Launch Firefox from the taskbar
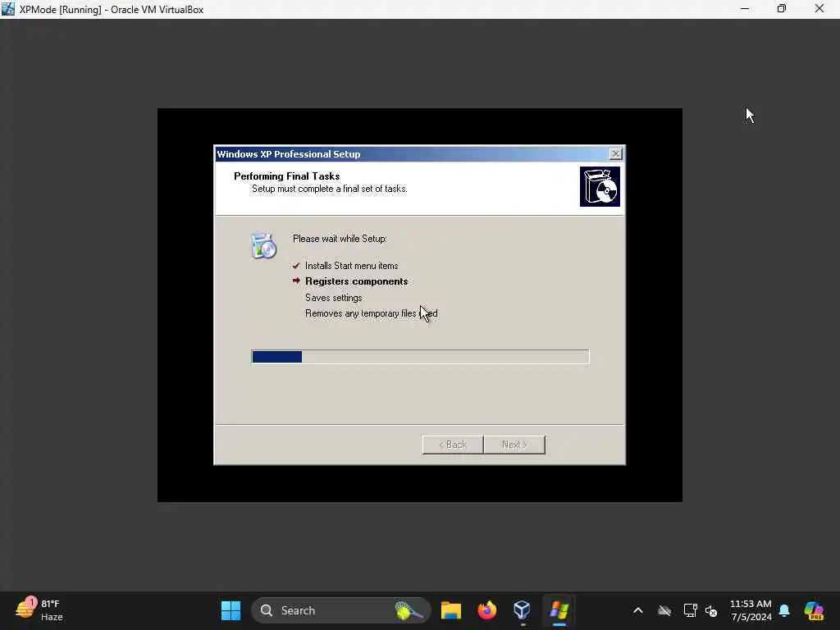Screen dimensions: 840x630 [x=486, y=610]
